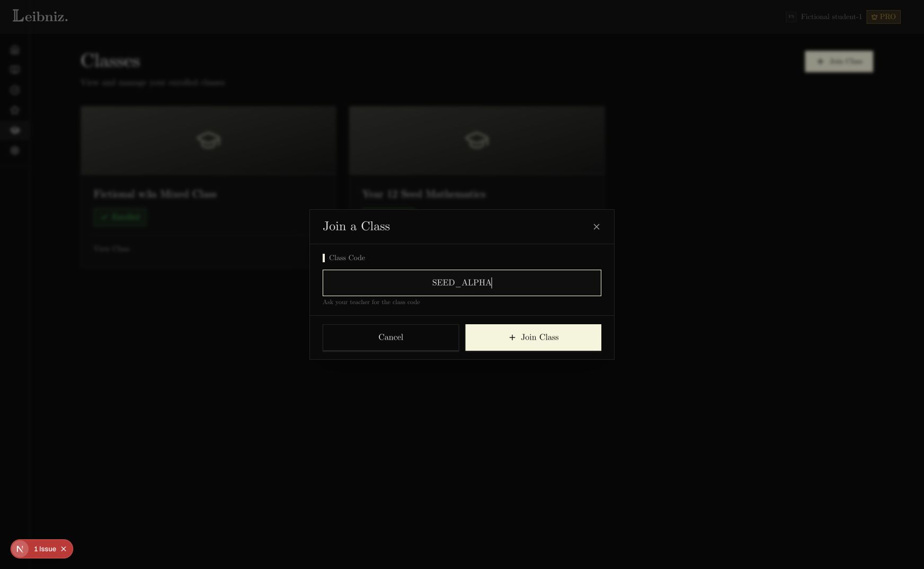Confirm with the dialog's Join Class button

coord(533,337)
